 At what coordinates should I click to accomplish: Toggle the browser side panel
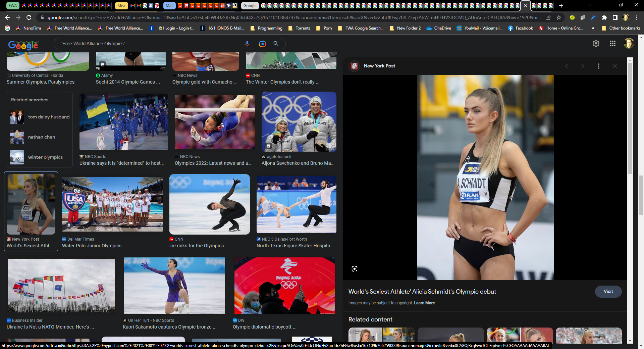click(x=615, y=17)
